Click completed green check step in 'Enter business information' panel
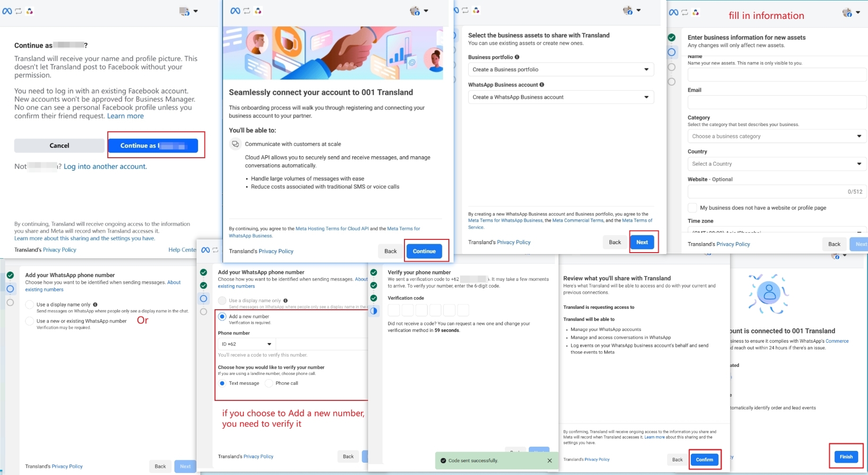The height and width of the screenshot is (475, 868). [x=671, y=37]
